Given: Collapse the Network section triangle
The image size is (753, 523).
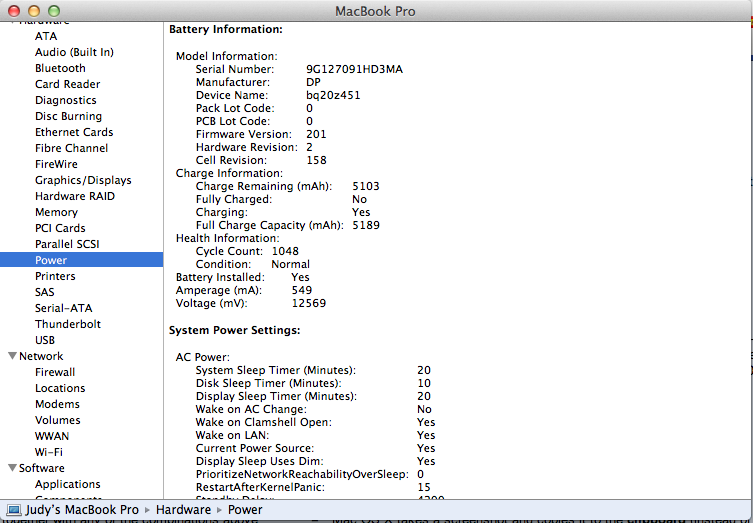Looking at the screenshot, I should (x=12, y=356).
